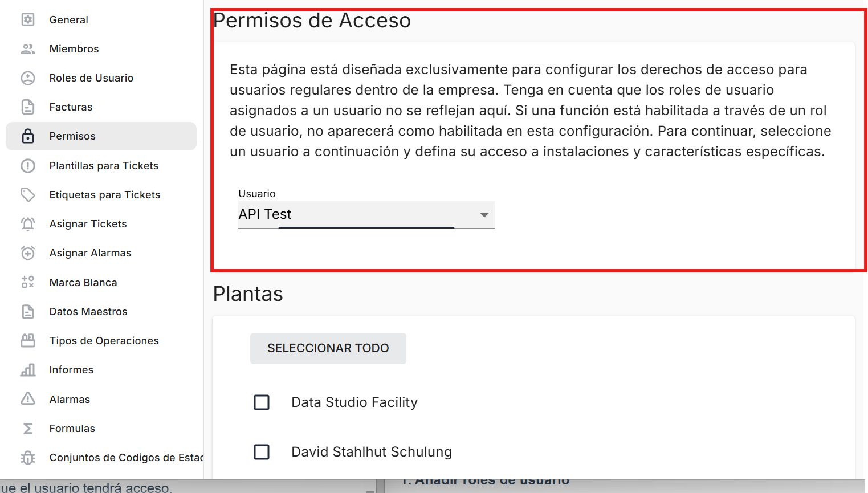
Task: Click the Miembros people icon
Action: coord(28,49)
